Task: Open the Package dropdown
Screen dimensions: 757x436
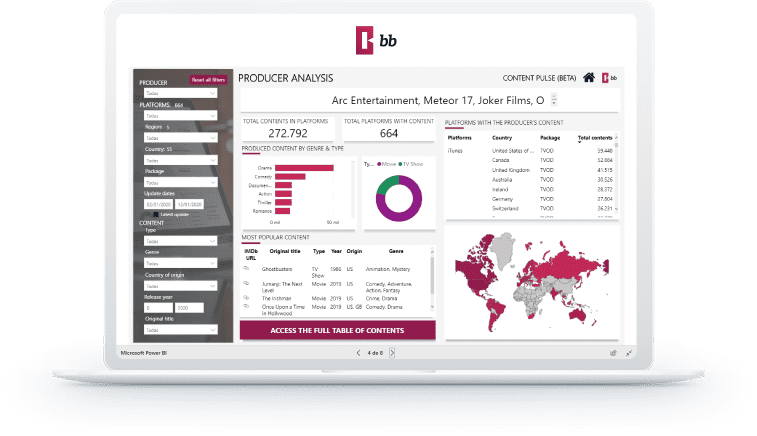Action: coord(181,183)
